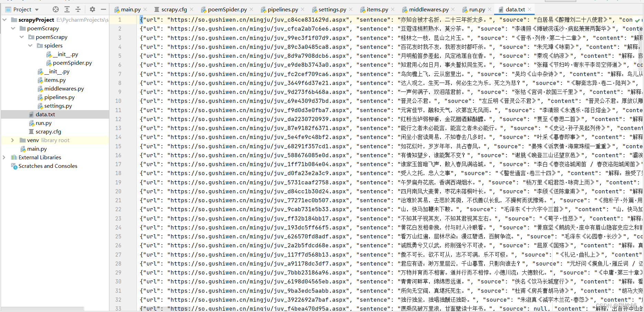Viewport: 644px width, 312px height.
Task: Open the Project view dropdown
Action: tap(37, 10)
